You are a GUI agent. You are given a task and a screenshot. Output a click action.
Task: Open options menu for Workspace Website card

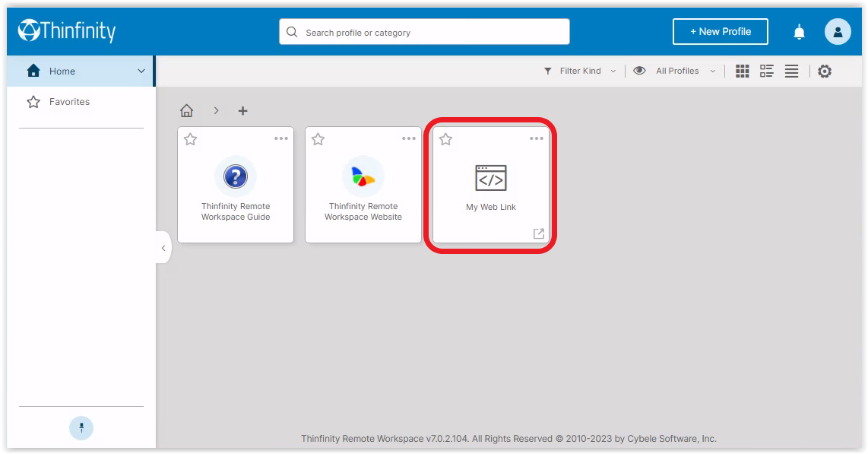click(408, 138)
